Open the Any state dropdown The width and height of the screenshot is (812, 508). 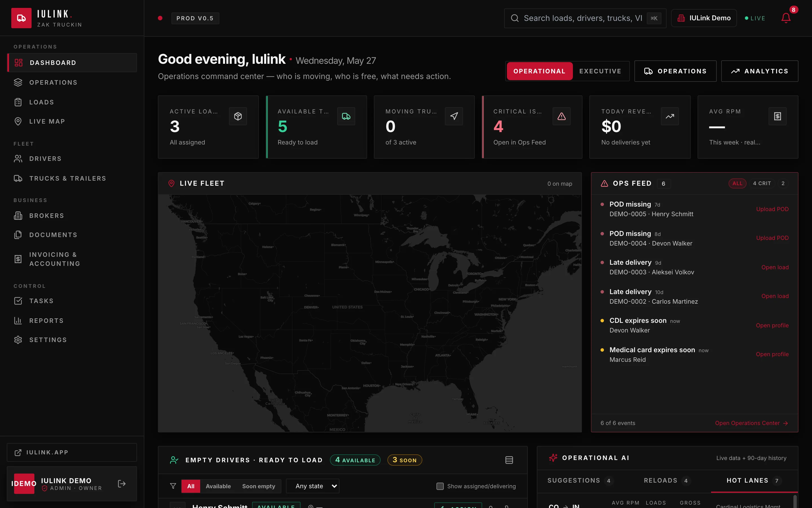(312, 486)
